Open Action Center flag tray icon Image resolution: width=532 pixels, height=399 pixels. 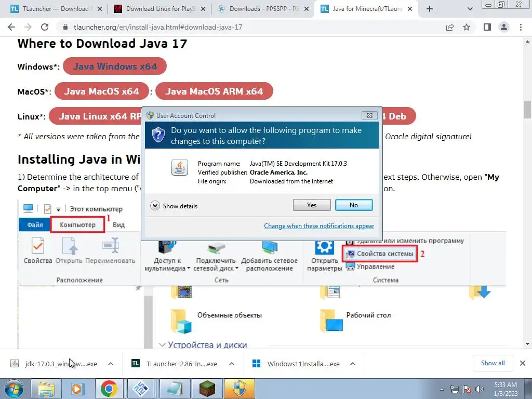(x=467, y=389)
